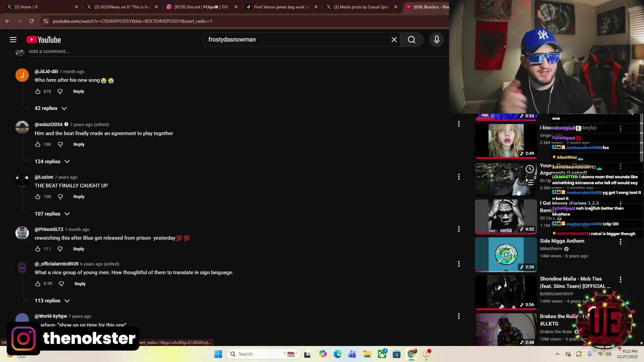Dislike the @PrinceSLT2 comment
Viewport: 644px width, 362px height.
[60, 249]
